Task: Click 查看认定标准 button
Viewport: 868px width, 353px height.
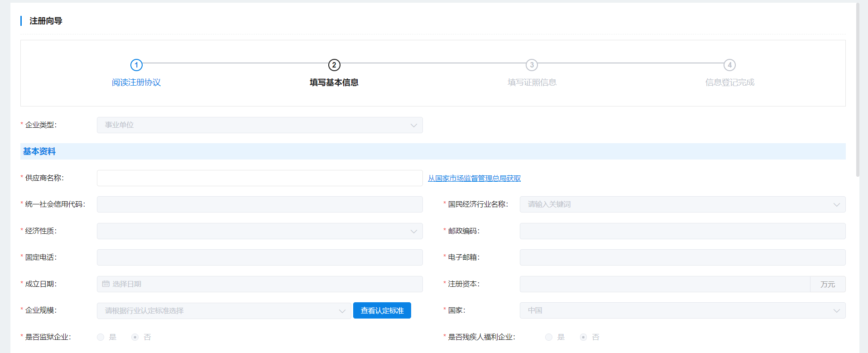Action: [x=382, y=310]
